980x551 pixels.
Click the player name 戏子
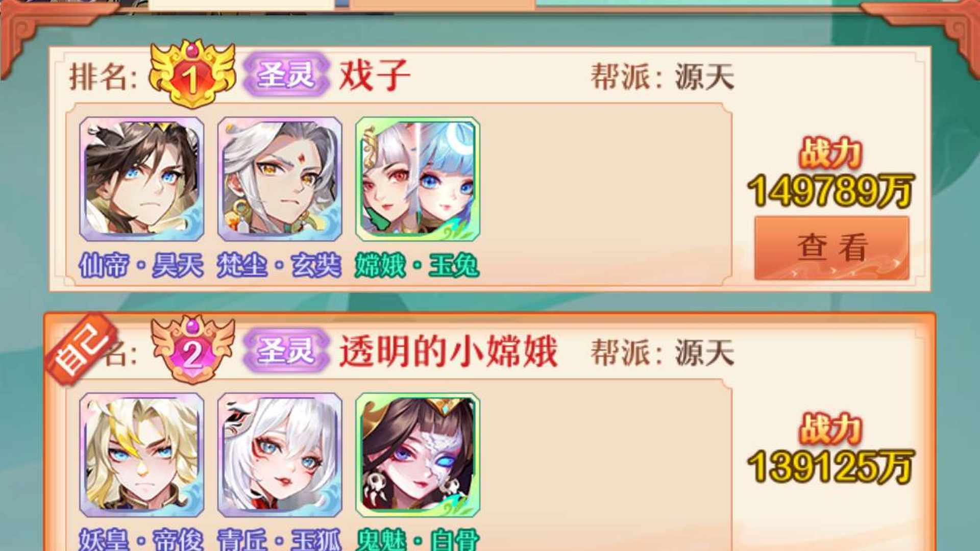coord(375,75)
